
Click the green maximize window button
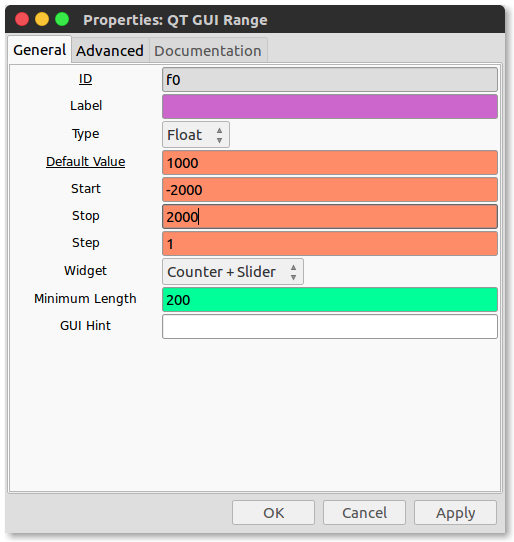point(62,19)
